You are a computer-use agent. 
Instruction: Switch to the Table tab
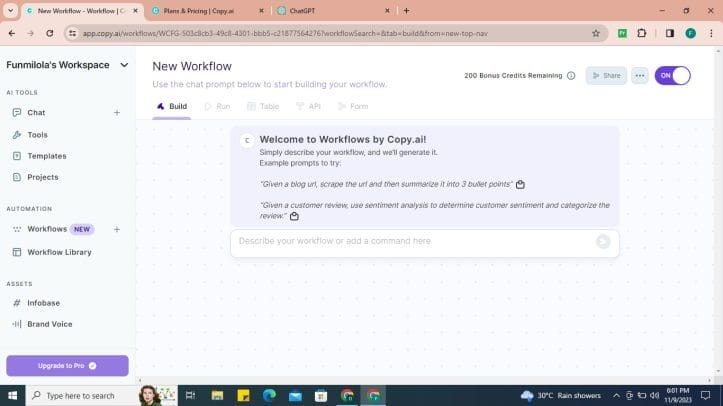[263, 106]
